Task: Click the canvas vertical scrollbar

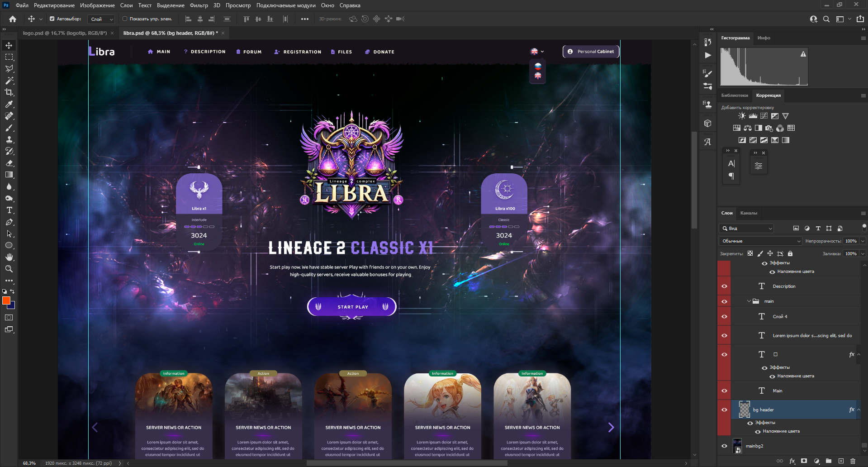Action: coord(694,180)
